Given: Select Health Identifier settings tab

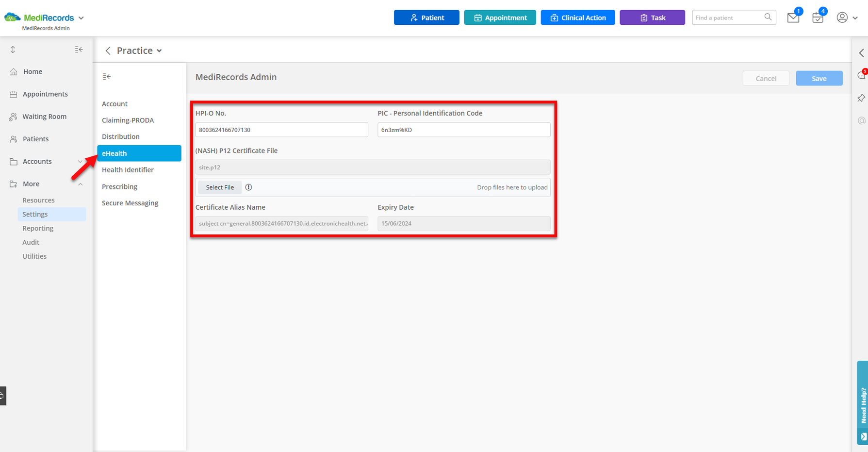Looking at the screenshot, I should (128, 170).
